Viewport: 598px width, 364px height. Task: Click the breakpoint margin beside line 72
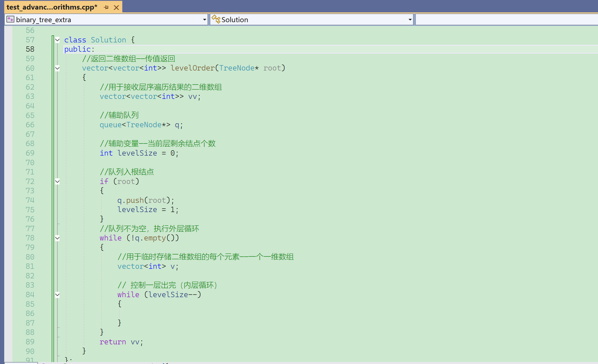pos(8,181)
